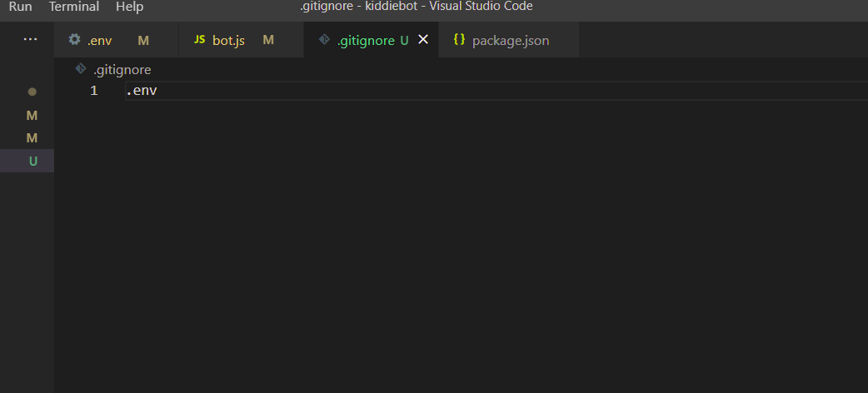The image size is (868, 393).
Task: Click line number 1 in the gutter
Action: 94,91
